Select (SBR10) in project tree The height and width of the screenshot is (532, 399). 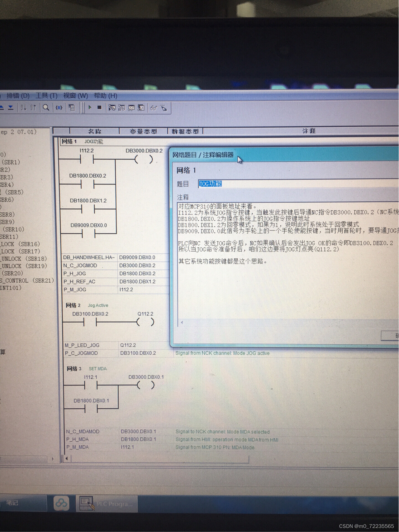click(13, 229)
